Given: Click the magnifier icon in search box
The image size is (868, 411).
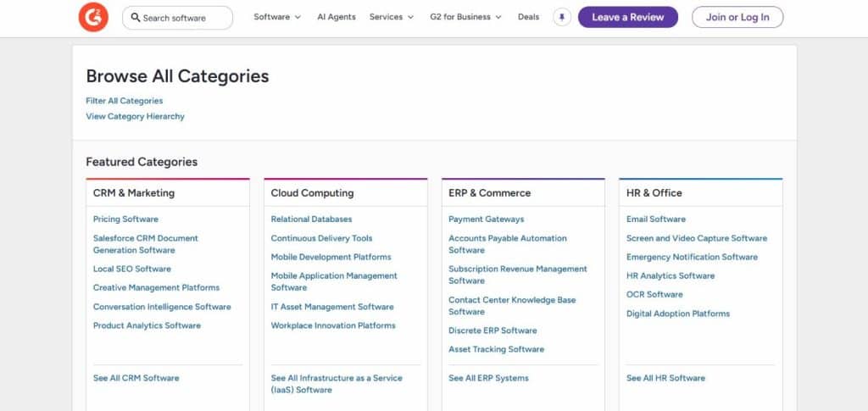Looking at the screenshot, I should coord(135,18).
